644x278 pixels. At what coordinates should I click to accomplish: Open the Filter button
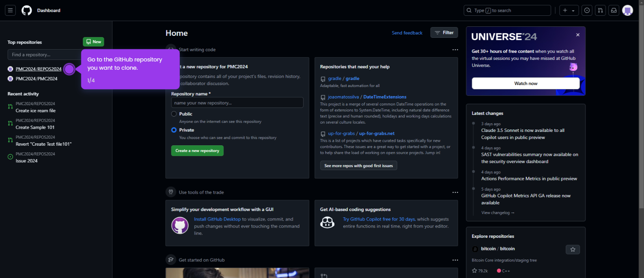point(444,33)
